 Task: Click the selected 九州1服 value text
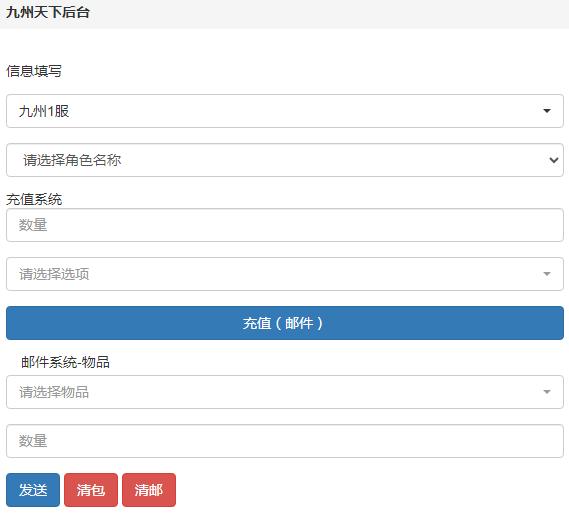tap(44, 111)
